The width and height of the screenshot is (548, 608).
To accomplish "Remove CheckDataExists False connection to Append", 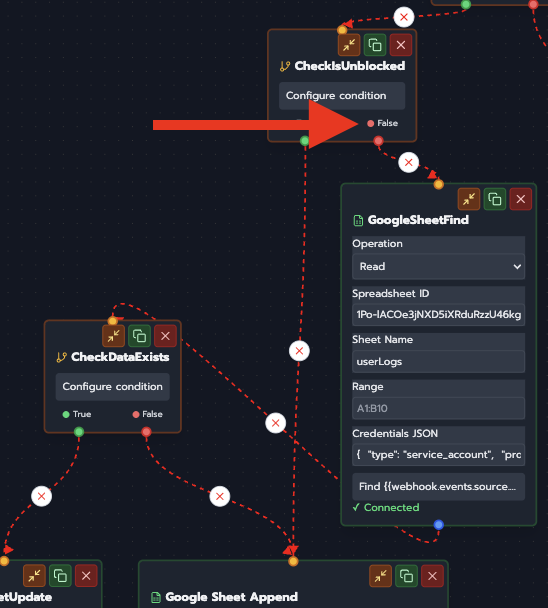I will pos(220,496).
